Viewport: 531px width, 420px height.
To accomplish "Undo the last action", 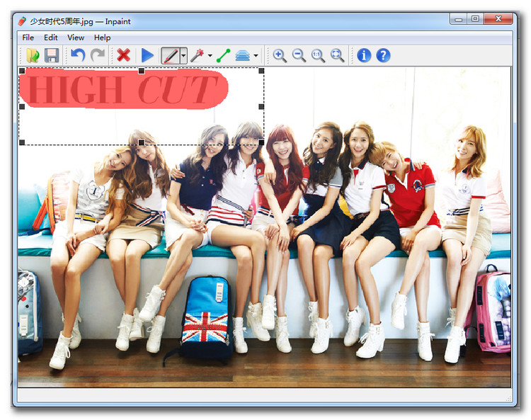I will [x=78, y=55].
